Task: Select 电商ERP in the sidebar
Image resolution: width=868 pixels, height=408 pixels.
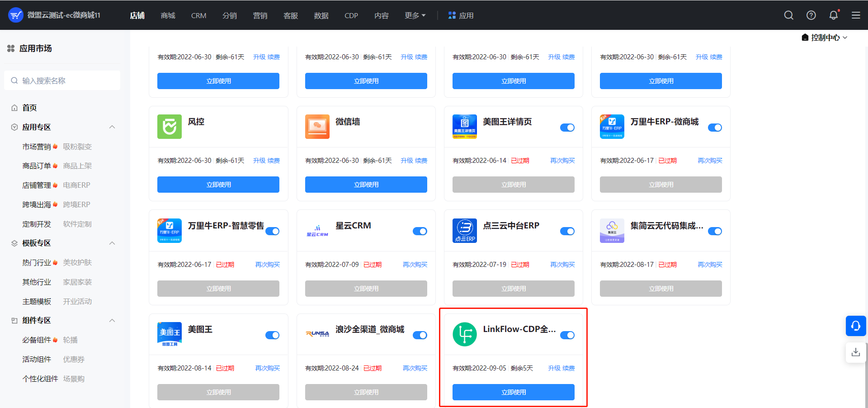Action: 76,185
